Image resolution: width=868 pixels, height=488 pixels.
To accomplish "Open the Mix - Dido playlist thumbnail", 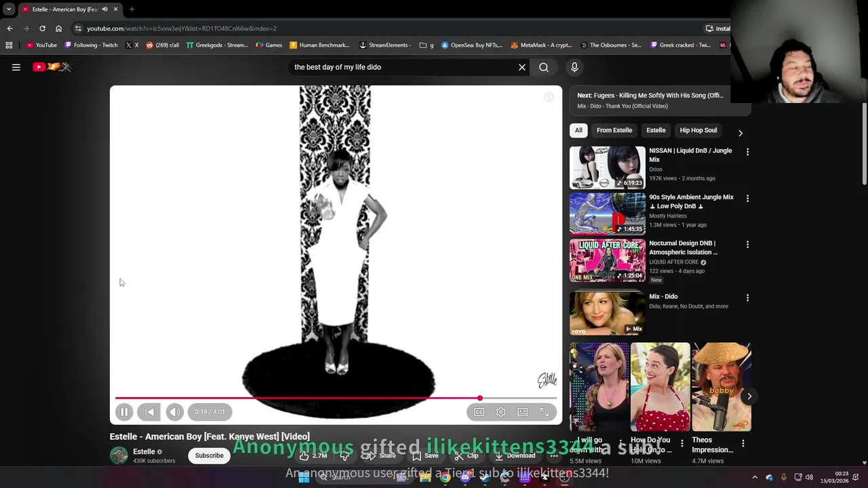I will point(608,312).
